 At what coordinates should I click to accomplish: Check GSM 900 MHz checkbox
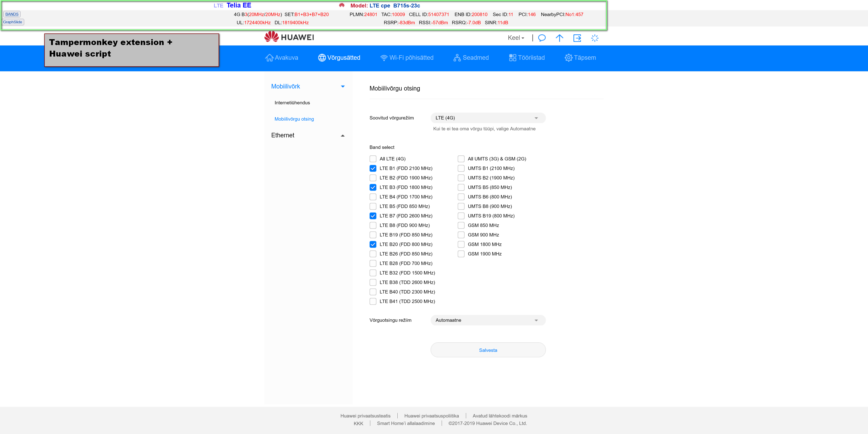pos(461,235)
